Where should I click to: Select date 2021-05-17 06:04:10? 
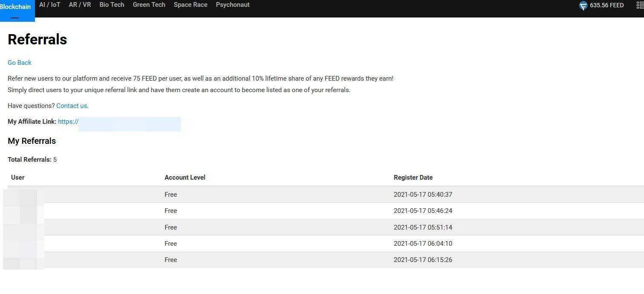[423, 244]
